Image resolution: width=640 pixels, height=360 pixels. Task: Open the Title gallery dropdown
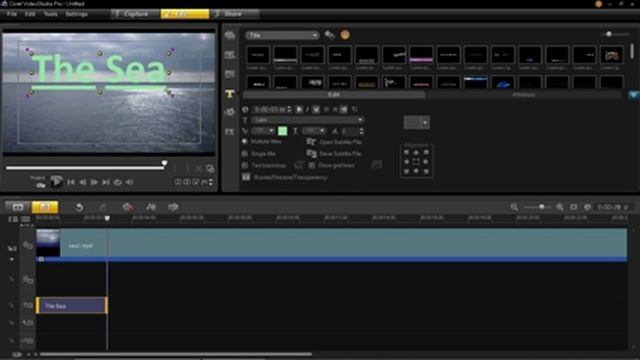pos(282,35)
